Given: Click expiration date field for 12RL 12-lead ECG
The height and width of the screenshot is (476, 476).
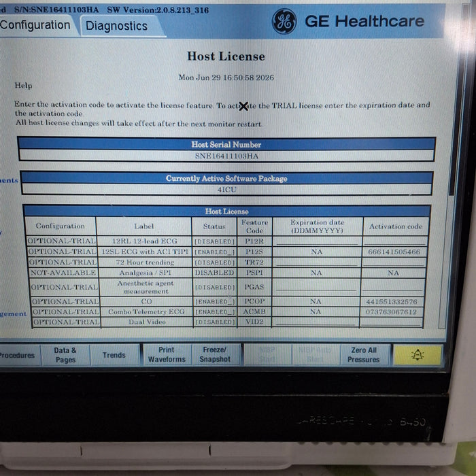Looking at the screenshot, I should pyautogui.click(x=317, y=241).
